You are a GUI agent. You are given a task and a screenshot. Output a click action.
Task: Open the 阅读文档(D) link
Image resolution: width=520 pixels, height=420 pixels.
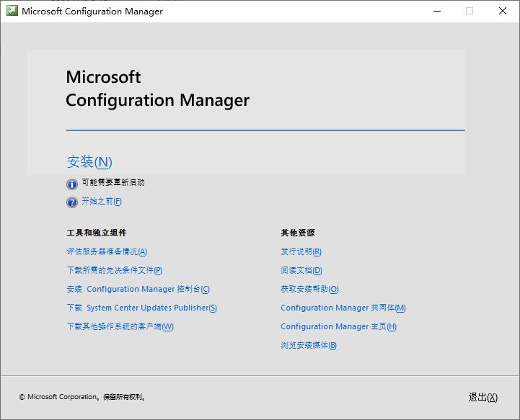(x=301, y=270)
